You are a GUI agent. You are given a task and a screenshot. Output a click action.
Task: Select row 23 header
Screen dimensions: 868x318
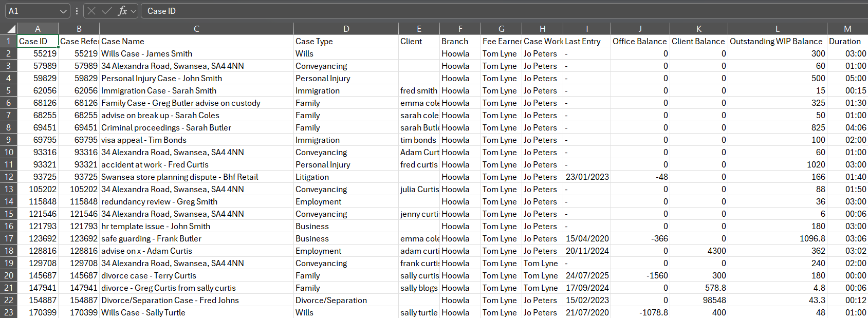(9, 312)
